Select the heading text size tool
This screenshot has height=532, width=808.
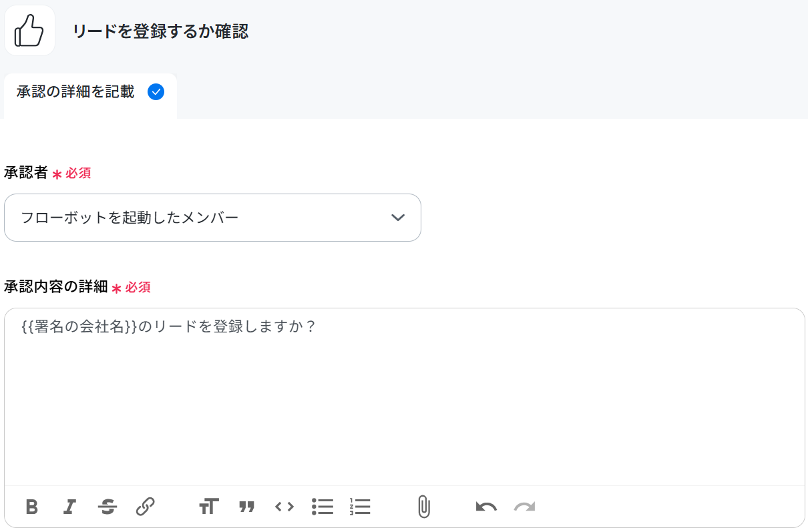[x=208, y=507]
